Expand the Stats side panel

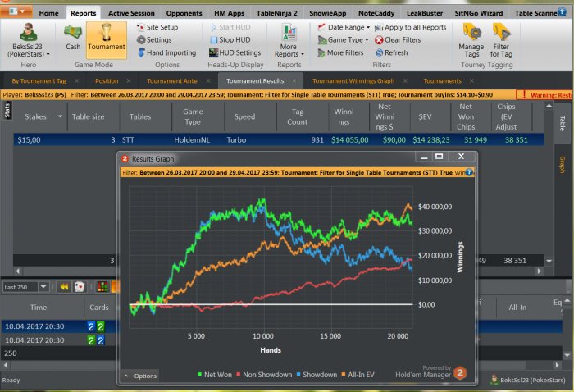(7, 111)
